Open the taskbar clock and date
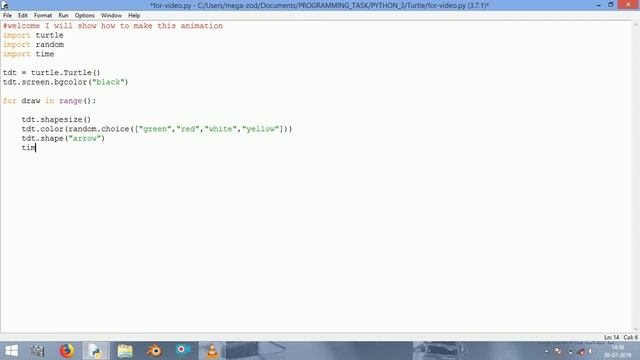Image resolution: width=640 pixels, height=360 pixels. [x=618, y=351]
